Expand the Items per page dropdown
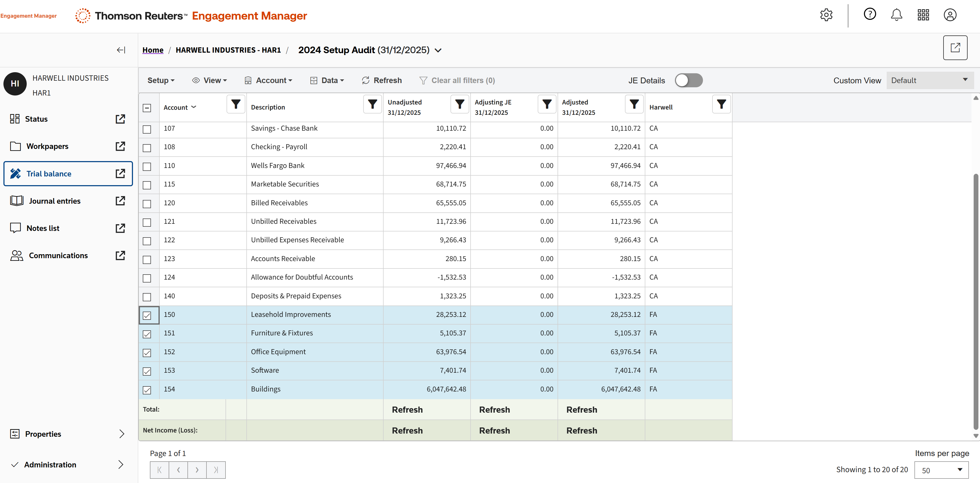The width and height of the screenshot is (980, 483). [941, 470]
